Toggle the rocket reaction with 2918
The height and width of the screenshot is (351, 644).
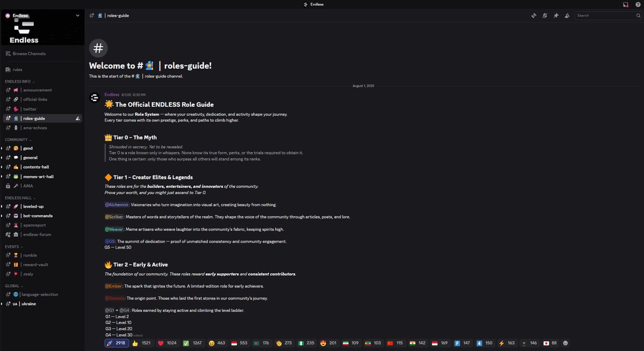[x=117, y=343]
